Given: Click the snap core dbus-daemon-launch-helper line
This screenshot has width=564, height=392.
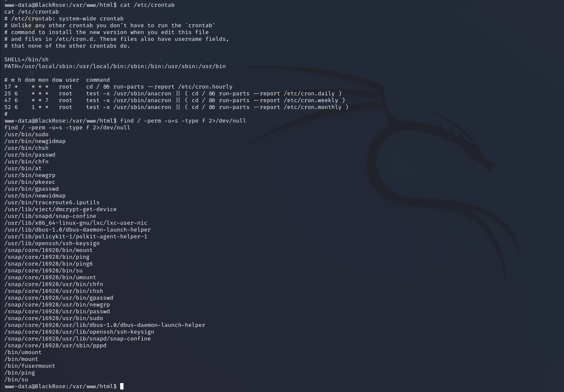Looking at the screenshot, I should coord(105,325).
